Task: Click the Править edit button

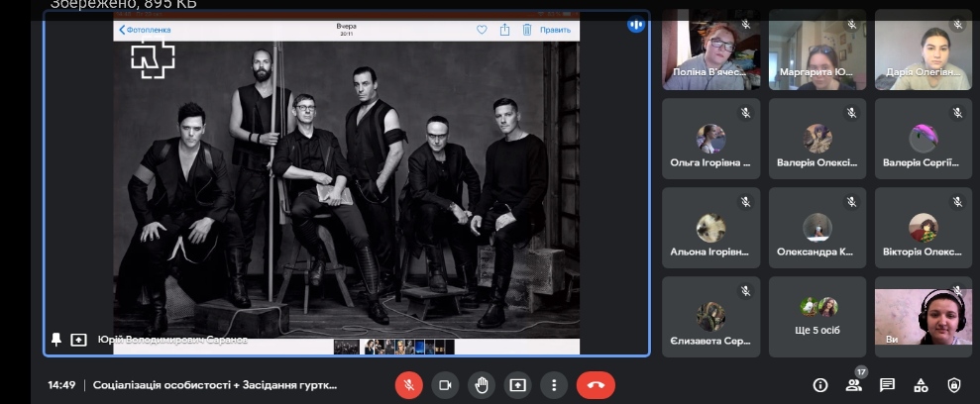Action: pos(555,30)
